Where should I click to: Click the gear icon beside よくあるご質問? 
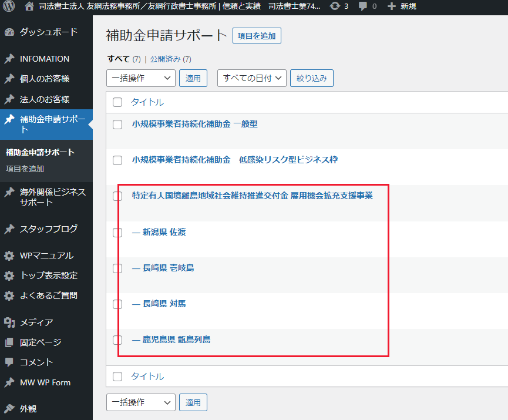[9, 295]
